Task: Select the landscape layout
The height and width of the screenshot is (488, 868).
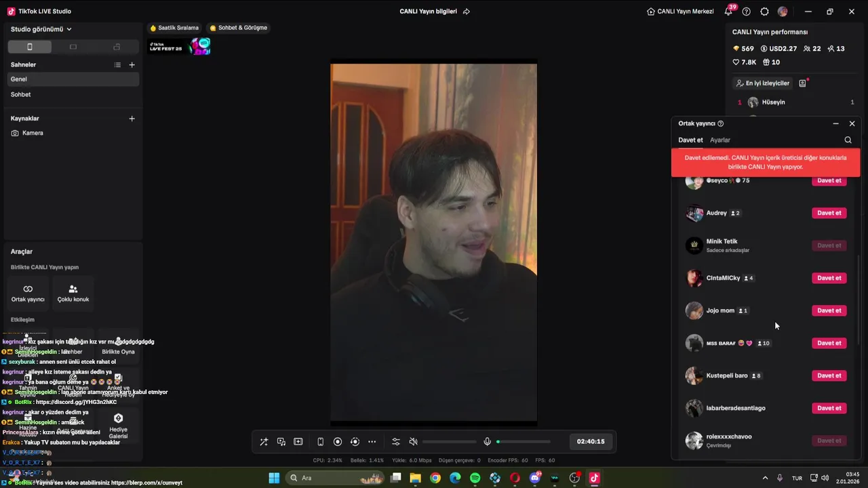Action: (x=73, y=47)
